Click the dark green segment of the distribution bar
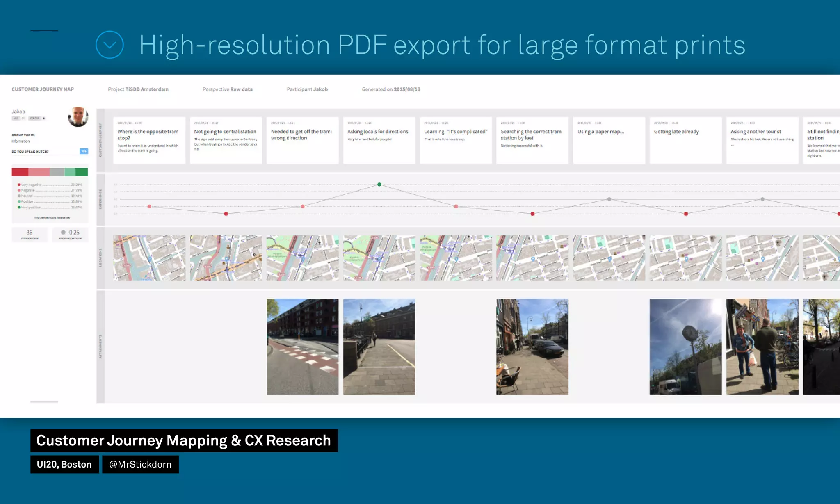The width and height of the screenshot is (840, 504). point(82,172)
